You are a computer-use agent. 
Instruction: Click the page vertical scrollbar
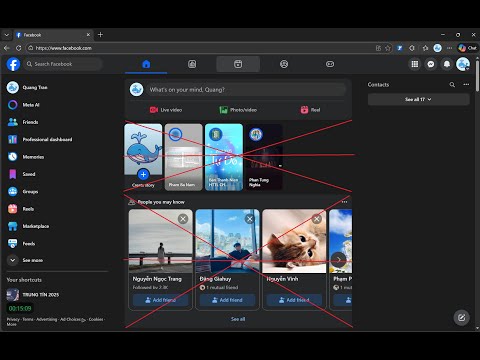477,75
